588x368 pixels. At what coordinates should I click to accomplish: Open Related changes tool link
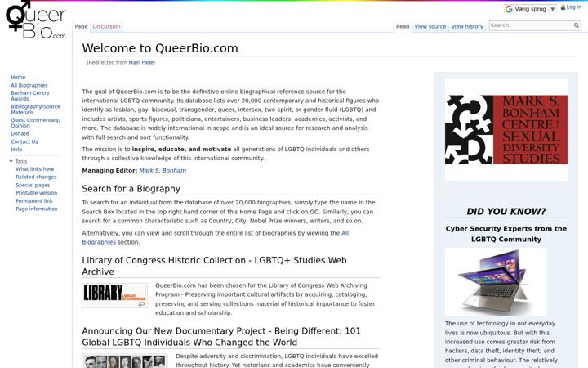coord(36,177)
